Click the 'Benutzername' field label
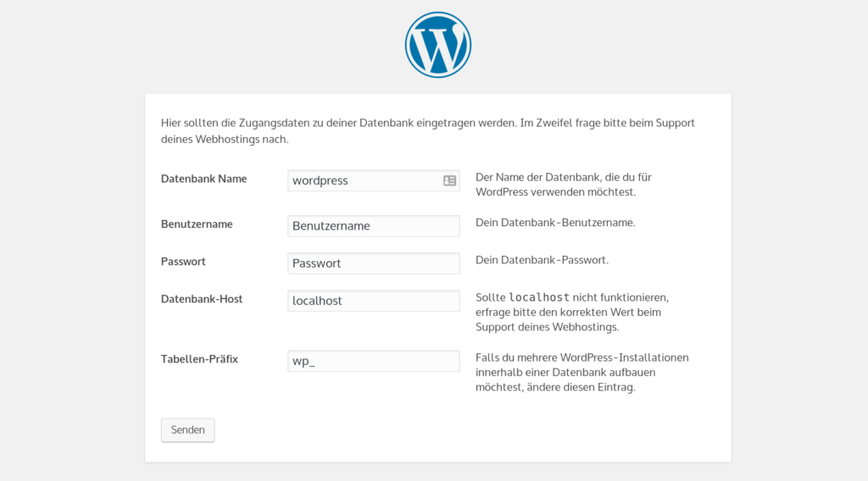The height and width of the screenshot is (481, 868). click(197, 224)
